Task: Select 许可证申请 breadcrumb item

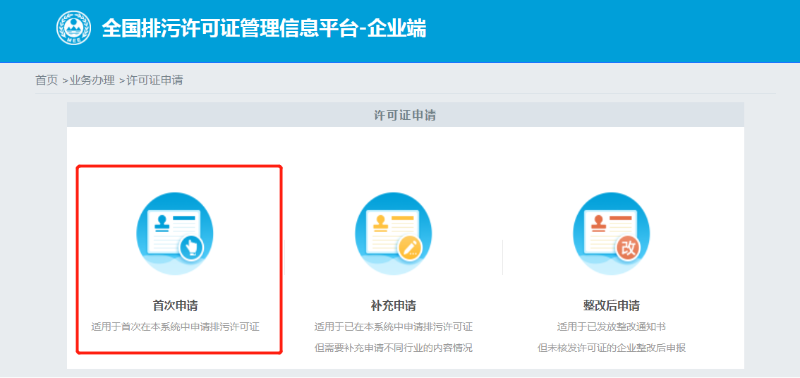Action: coord(155,80)
